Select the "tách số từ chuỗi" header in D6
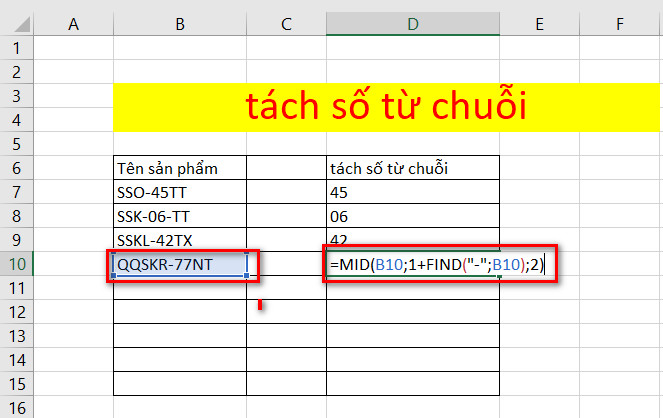Screen dimensions: 663x418 [x=413, y=168]
